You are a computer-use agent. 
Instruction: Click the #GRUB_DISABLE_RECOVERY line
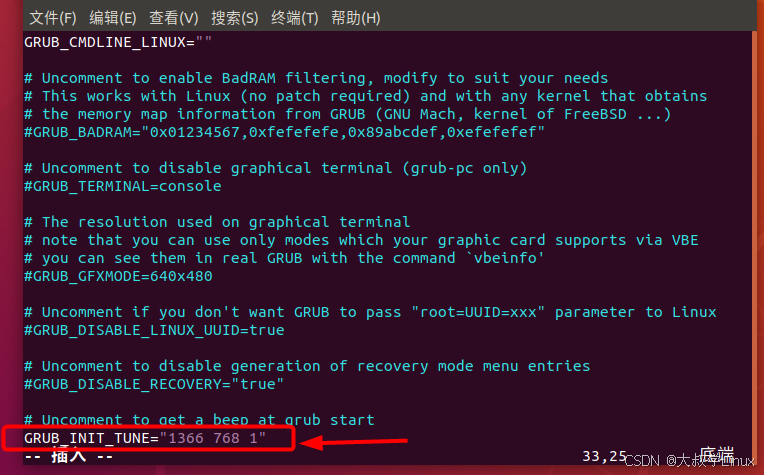[x=154, y=384]
